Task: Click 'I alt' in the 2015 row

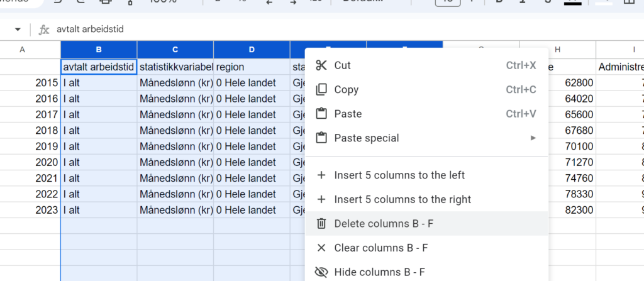Action: coord(99,83)
